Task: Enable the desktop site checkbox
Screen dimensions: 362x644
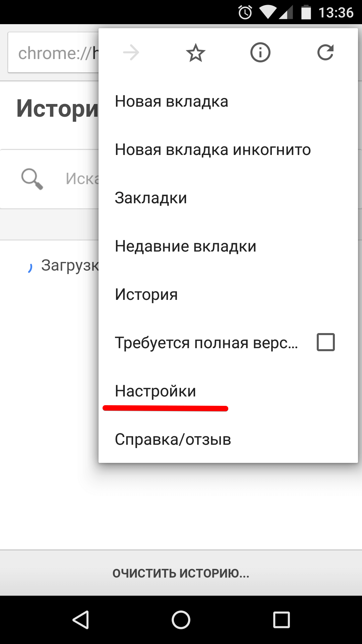Action: point(325,342)
